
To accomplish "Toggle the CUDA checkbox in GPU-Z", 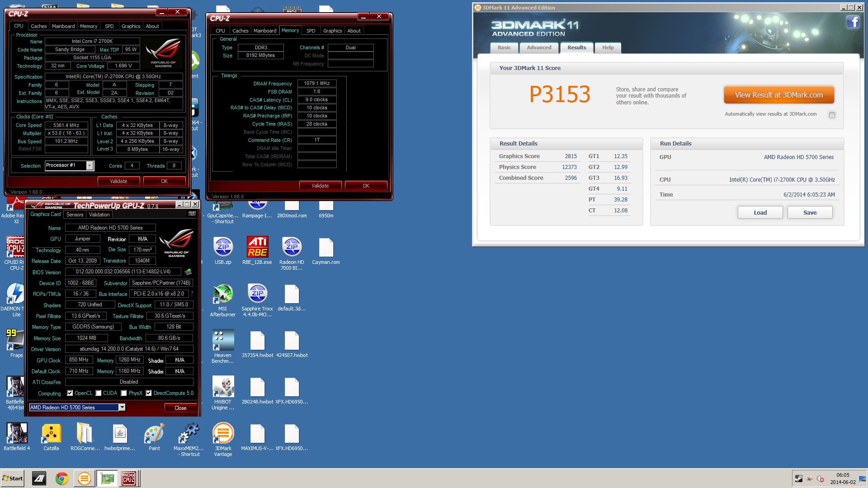I will pos(98,393).
